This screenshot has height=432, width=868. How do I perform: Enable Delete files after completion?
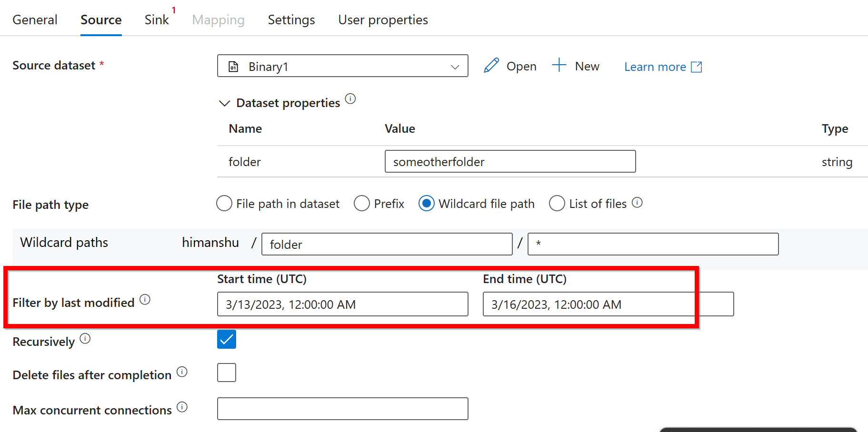pyautogui.click(x=227, y=372)
